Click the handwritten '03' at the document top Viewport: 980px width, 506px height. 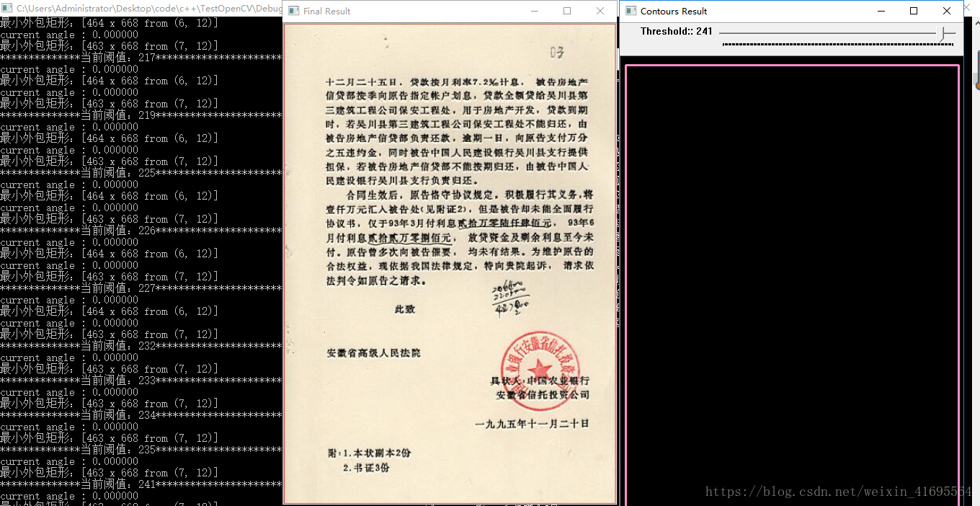[x=557, y=53]
